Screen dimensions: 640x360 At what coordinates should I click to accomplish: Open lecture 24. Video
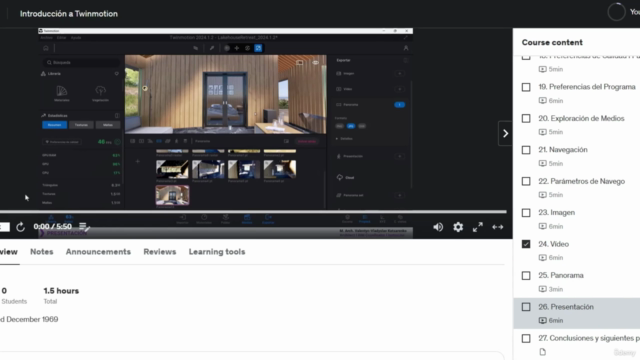tap(553, 244)
